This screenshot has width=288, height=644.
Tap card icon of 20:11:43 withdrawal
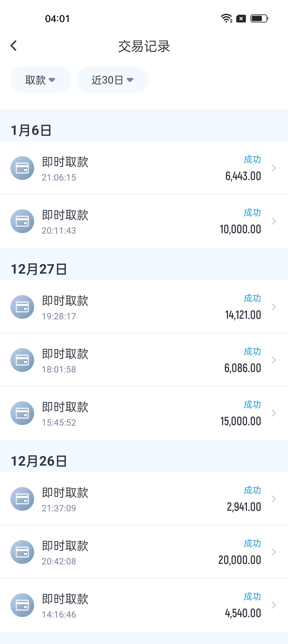[x=22, y=221]
